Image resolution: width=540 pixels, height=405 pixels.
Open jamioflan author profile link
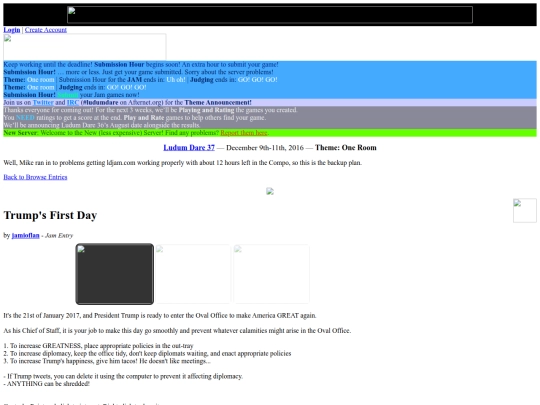(25, 236)
